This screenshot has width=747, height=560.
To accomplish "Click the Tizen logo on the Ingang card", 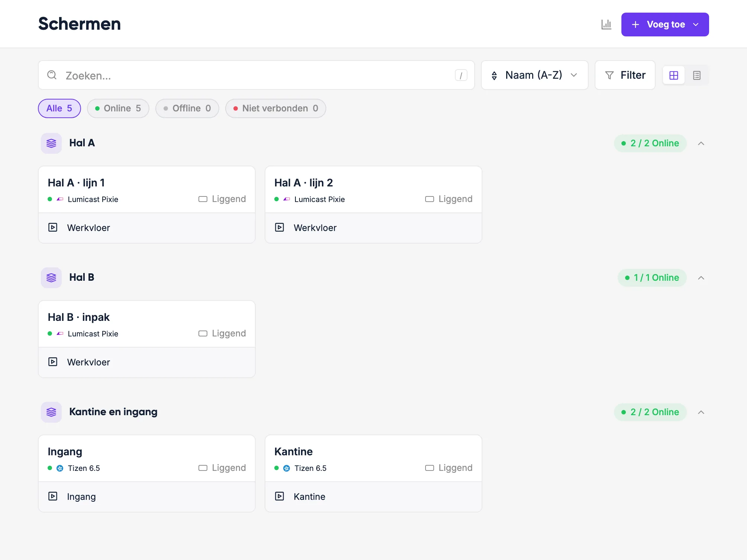I will pos(60,468).
